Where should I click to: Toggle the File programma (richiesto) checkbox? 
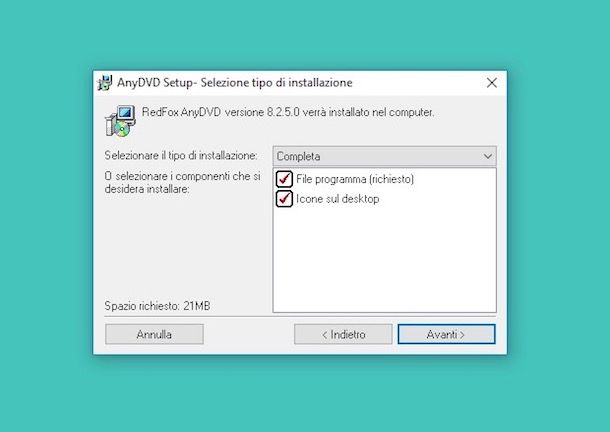(x=284, y=179)
